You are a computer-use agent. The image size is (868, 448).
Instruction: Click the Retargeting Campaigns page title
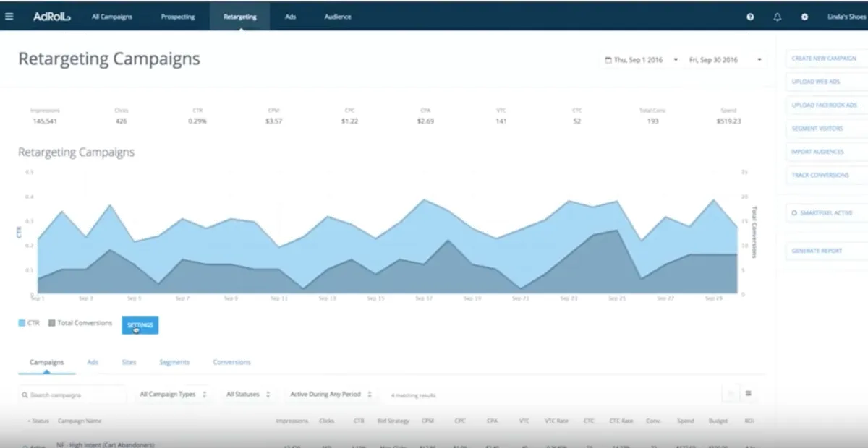(x=109, y=59)
